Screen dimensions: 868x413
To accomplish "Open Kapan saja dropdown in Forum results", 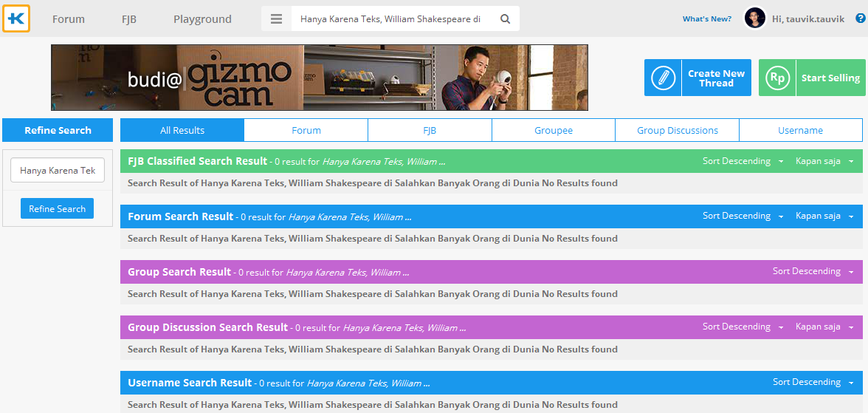I will tap(824, 216).
